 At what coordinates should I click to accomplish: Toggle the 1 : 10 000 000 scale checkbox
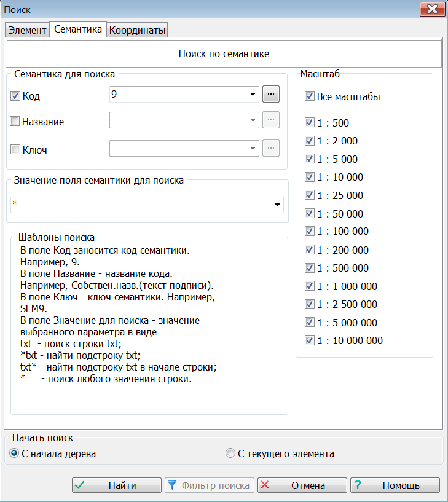tap(310, 340)
